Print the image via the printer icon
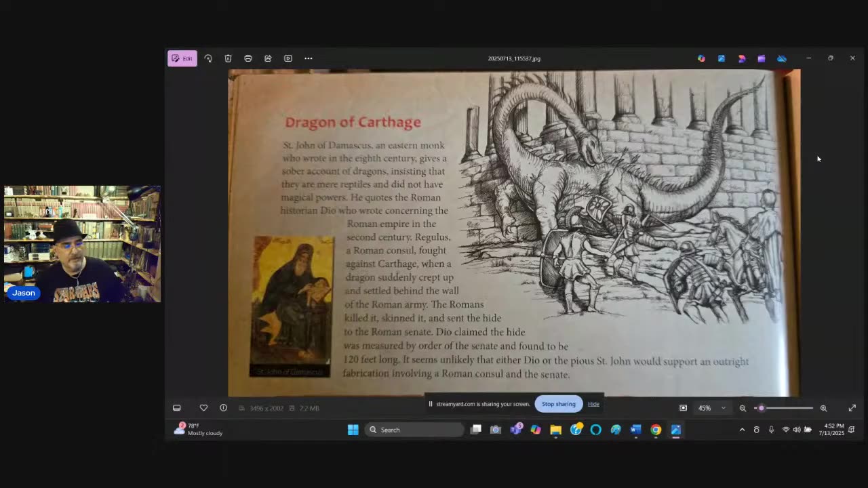This screenshot has width=868, height=488. 248,58
